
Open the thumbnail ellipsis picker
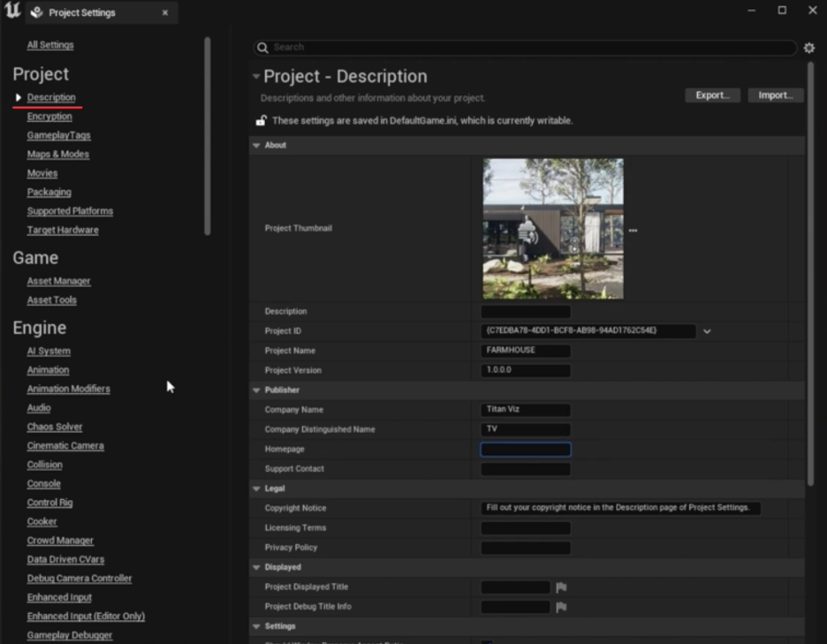click(x=633, y=231)
